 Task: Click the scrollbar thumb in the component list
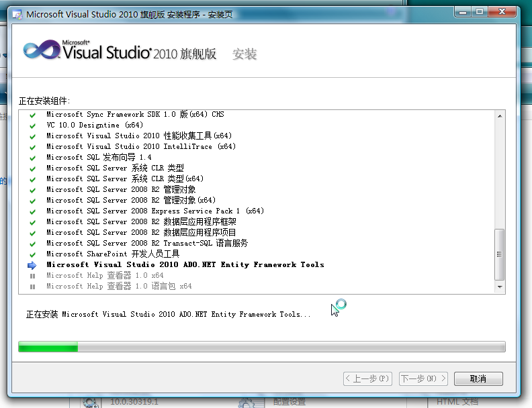click(x=499, y=254)
